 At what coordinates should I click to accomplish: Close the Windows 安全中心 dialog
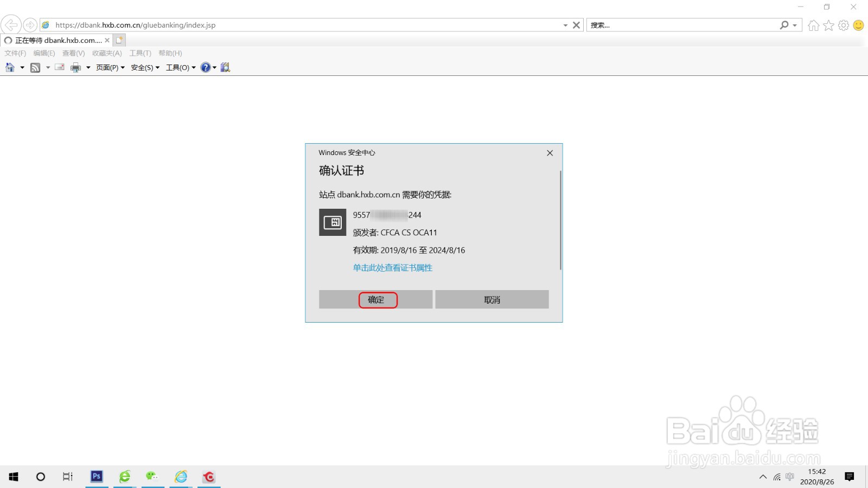pyautogui.click(x=550, y=153)
